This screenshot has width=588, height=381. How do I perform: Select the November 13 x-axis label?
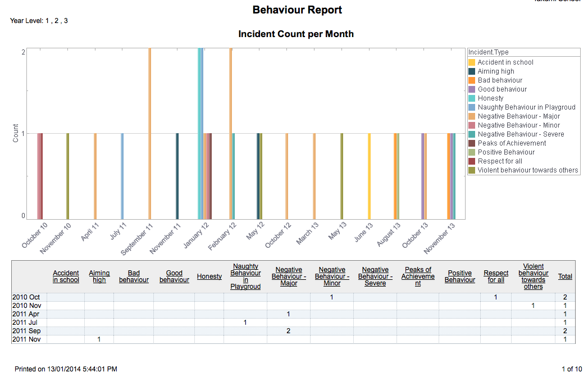[440, 238]
